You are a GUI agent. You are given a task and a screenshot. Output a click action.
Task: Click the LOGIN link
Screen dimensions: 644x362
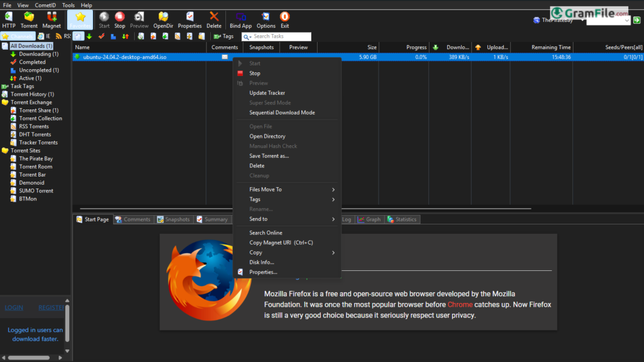coord(14,307)
